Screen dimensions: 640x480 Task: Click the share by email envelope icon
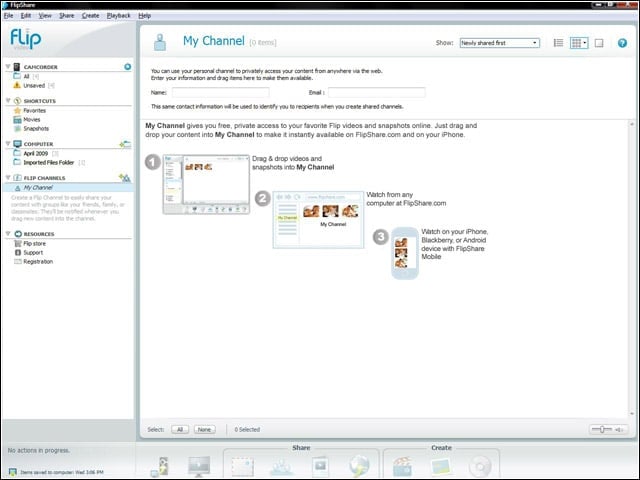pos(243,467)
